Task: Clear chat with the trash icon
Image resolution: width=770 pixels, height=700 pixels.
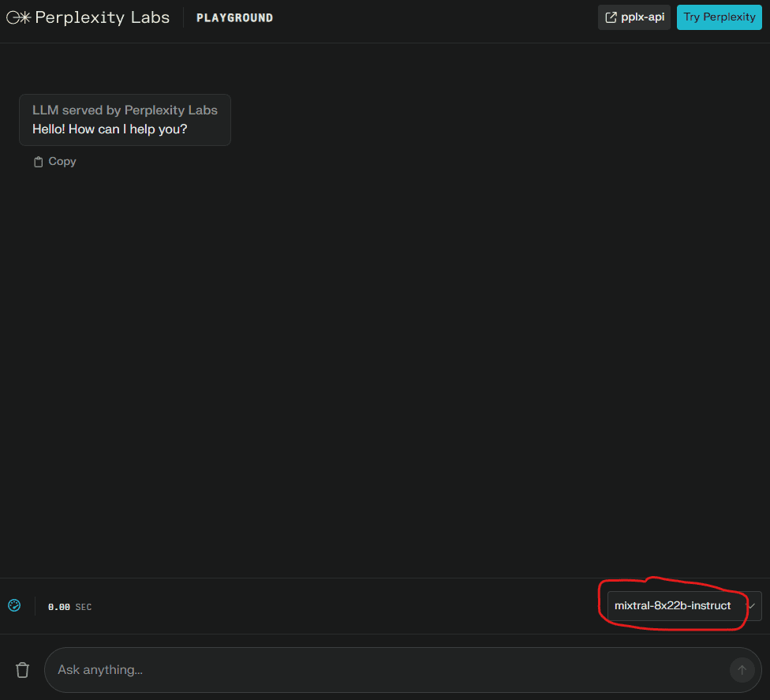Action: 23,670
